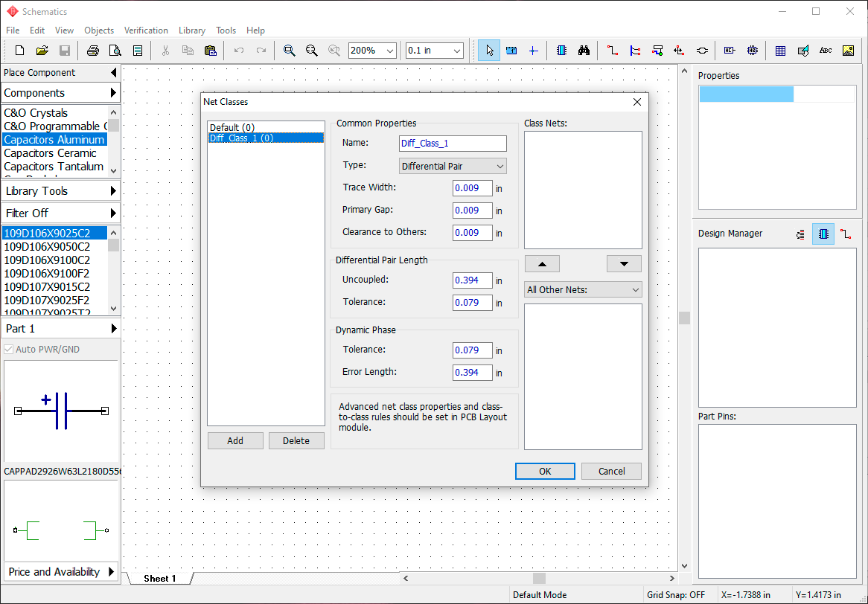Open the Type Differential Pair dropdown
The image size is (868, 604).
tap(453, 166)
